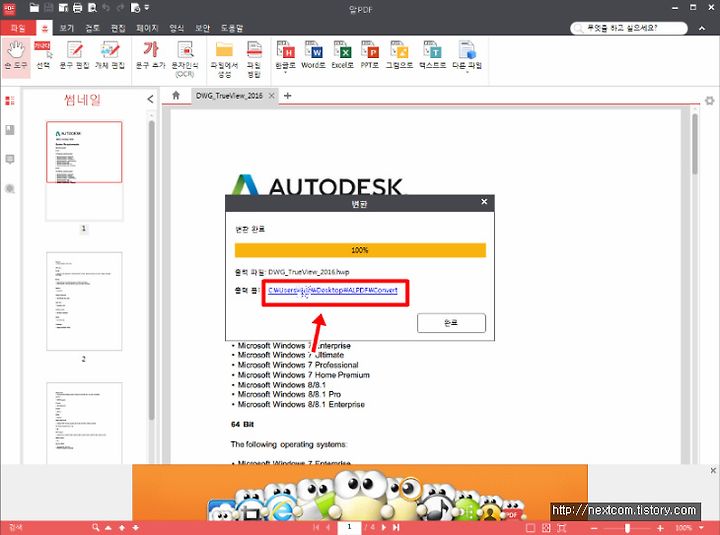The height and width of the screenshot is (535, 720).
Task: Add a new tab with the plus button
Action: click(x=287, y=96)
